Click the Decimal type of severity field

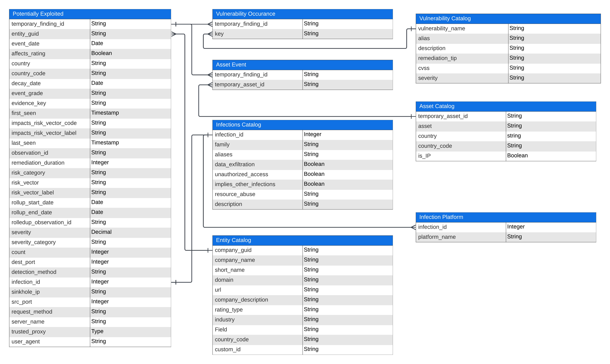pos(101,232)
